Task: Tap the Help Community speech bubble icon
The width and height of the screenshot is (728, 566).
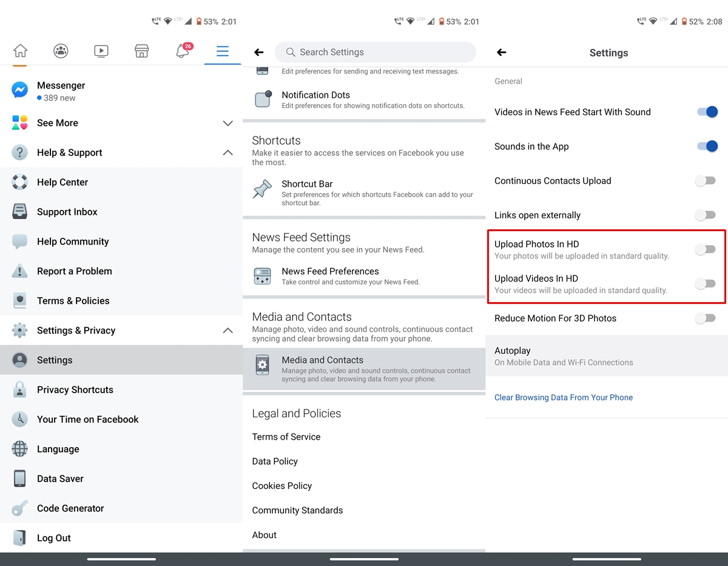Action: click(20, 241)
